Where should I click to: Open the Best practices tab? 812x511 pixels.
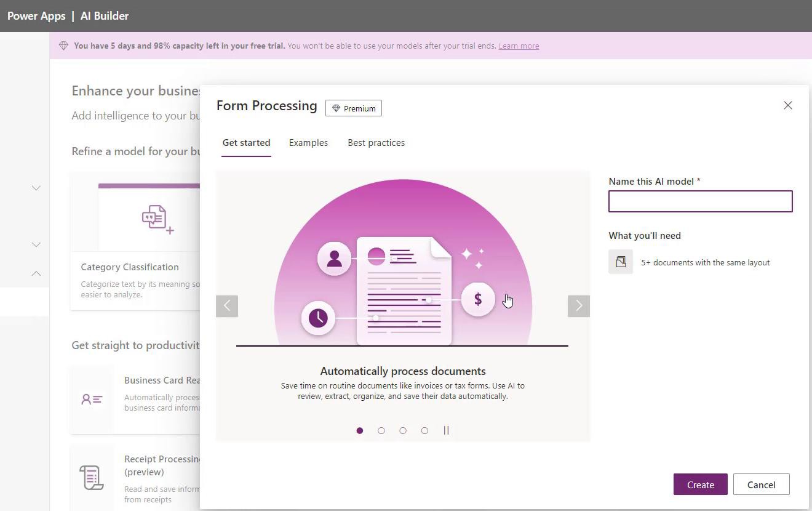(376, 143)
